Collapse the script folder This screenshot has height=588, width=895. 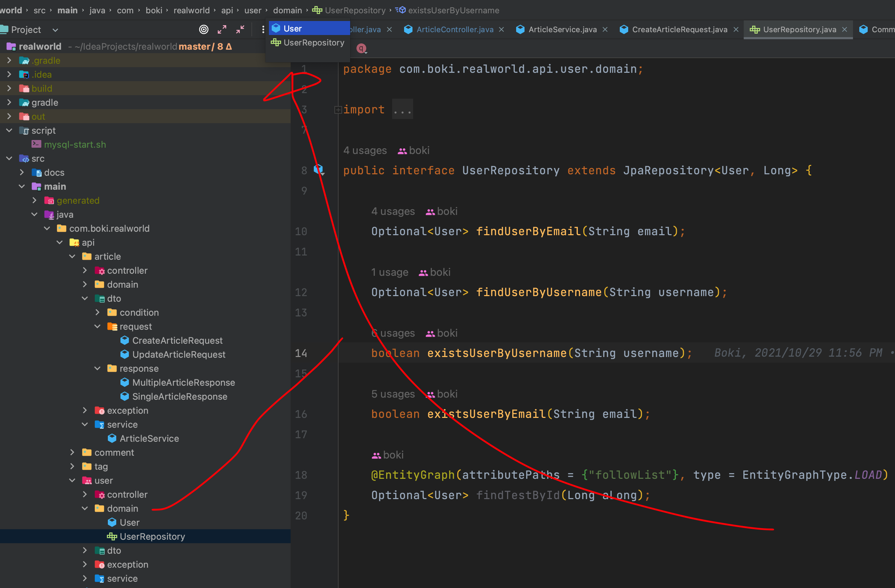coord(9,131)
